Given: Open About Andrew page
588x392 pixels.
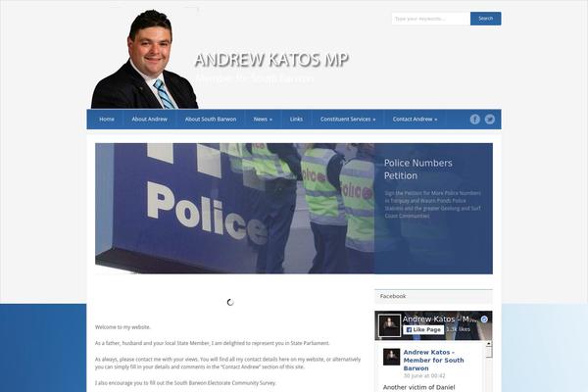Looking at the screenshot, I should (x=149, y=120).
